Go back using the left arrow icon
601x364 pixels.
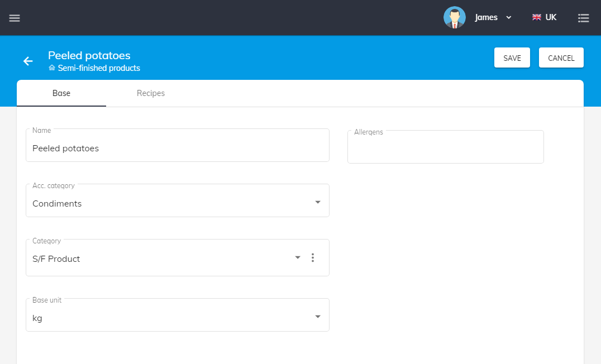28,61
